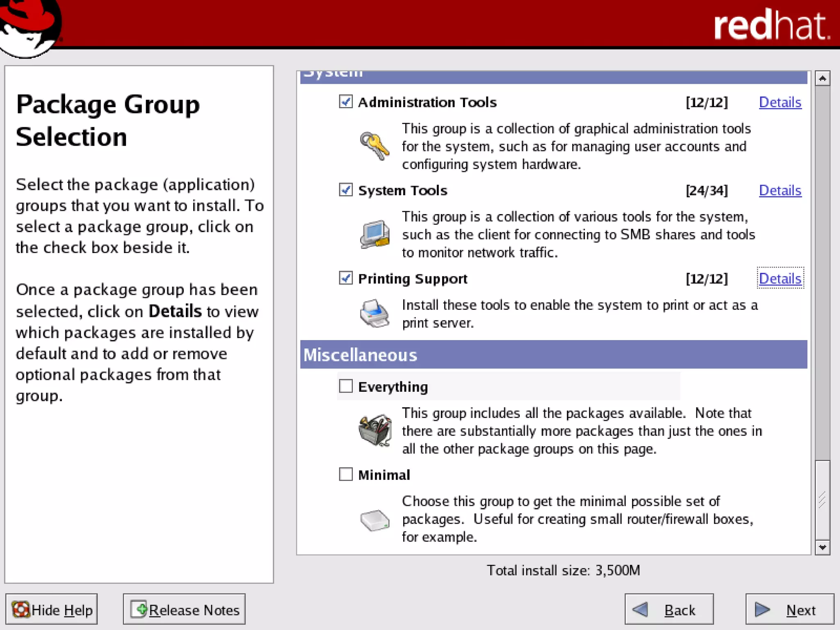Viewport: 840px width, 630px height.
Task: Uncheck the Administration Tools checkbox
Action: (x=346, y=101)
